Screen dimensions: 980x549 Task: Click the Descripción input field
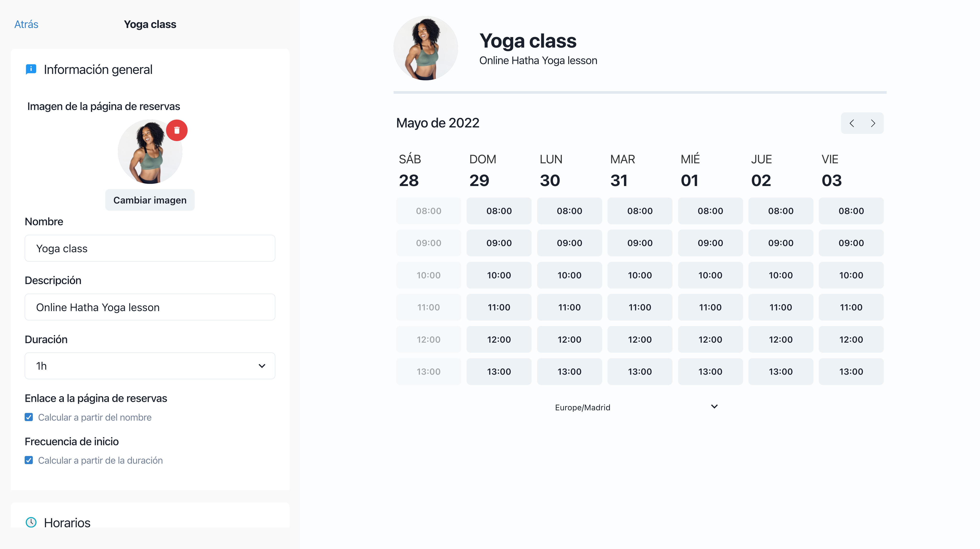[x=150, y=307]
